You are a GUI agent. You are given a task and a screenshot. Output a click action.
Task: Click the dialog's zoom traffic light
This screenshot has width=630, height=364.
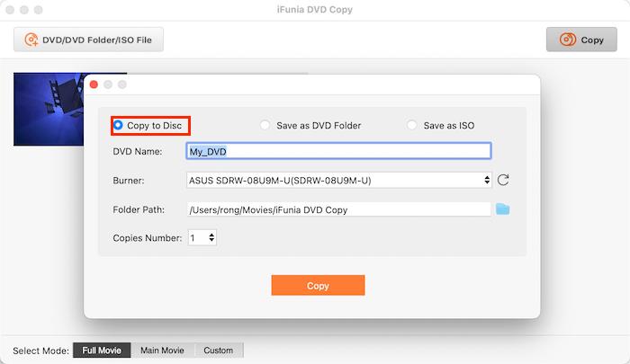(x=122, y=84)
